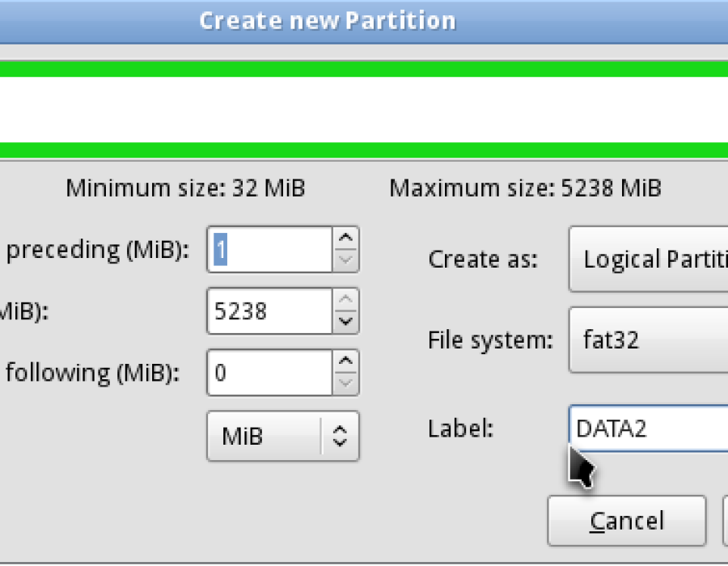Increase the free space following value
The width and height of the screenshot is (728, 566).
345,361
